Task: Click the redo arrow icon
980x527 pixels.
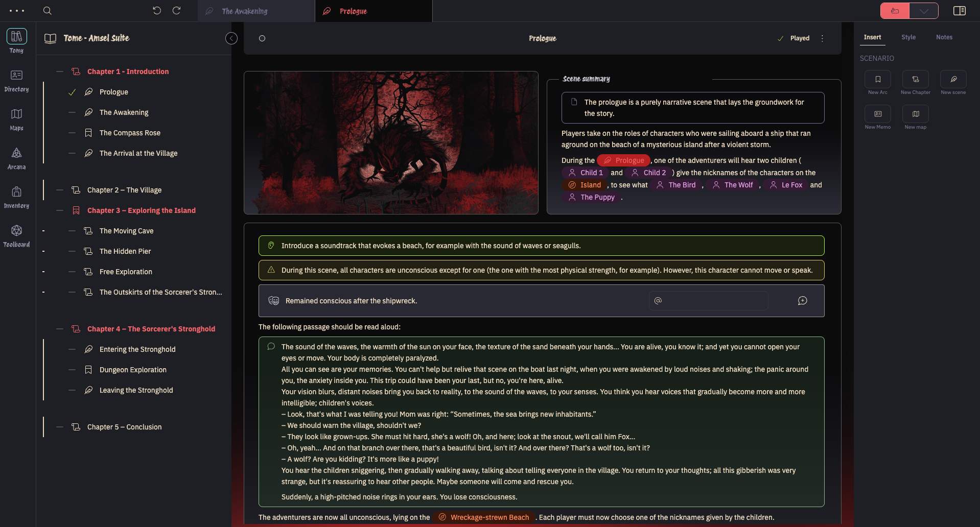Action: 177,11
